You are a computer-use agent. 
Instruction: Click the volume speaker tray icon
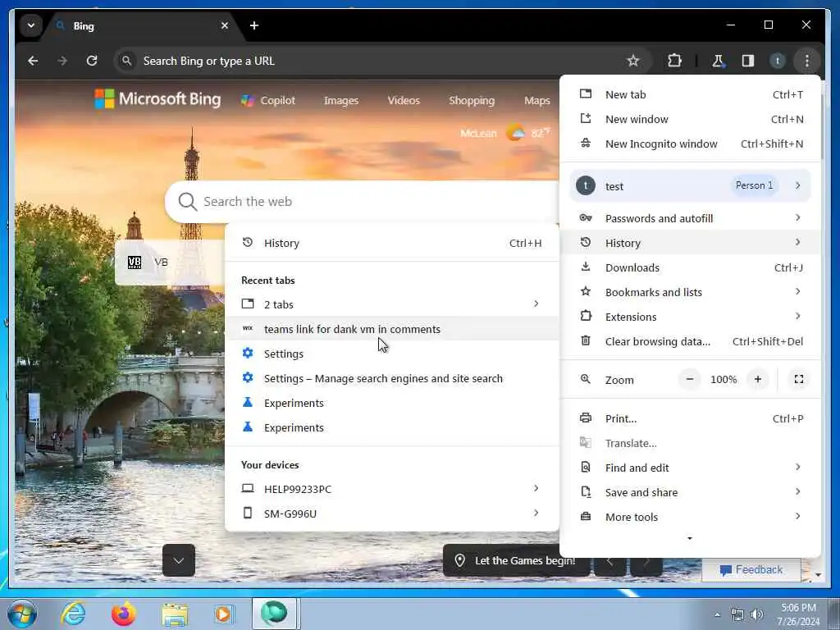coord(756,614)
